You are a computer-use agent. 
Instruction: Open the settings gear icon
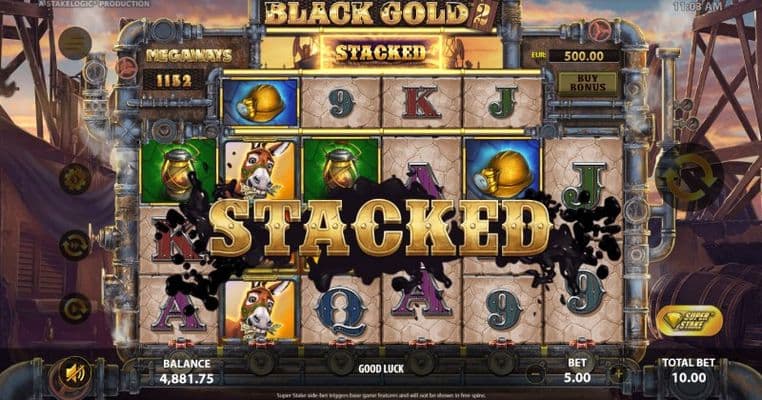75,179
